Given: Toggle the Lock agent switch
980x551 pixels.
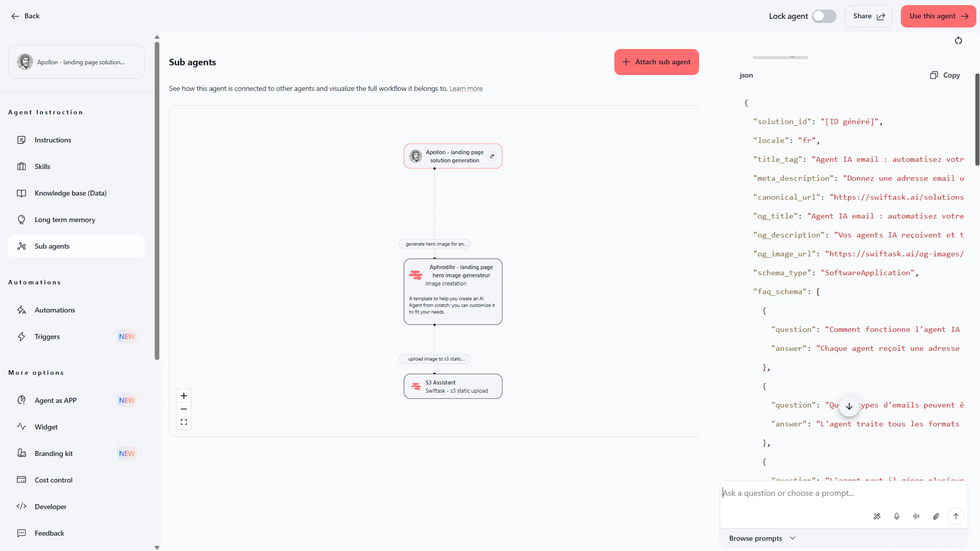Looking at the screenshot, I should pyautogui.click(x=824, y=16).
